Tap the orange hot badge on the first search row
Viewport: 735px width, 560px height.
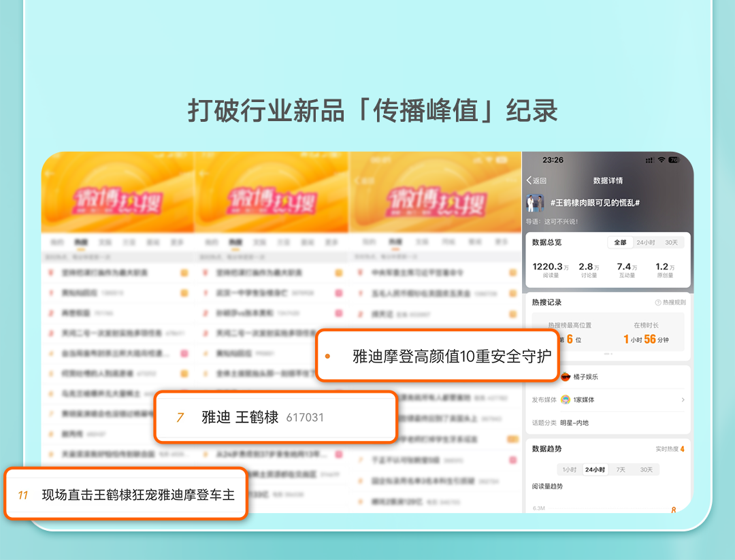184,272
